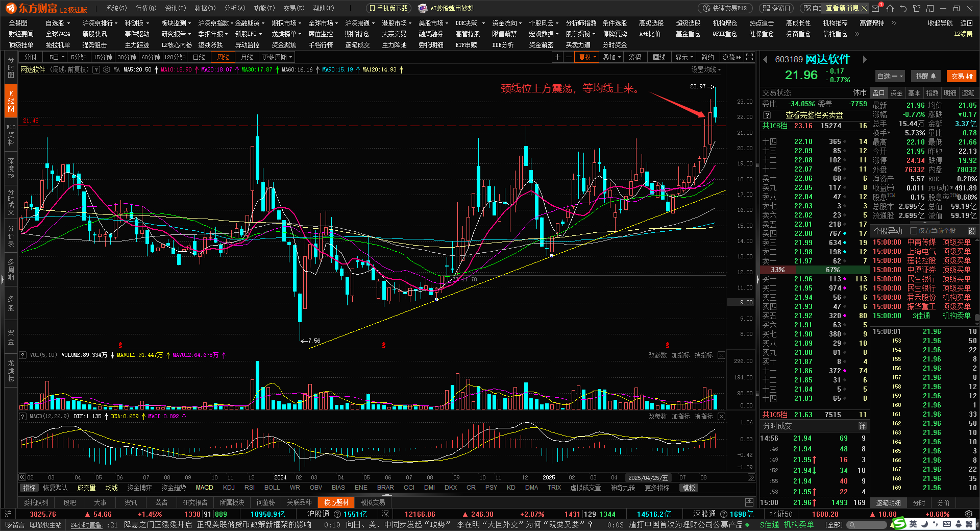The width and height of the screenshot is (980, 531).
Task: Toggle the 成交量 indicator at bottom
Action: [86, 488]
